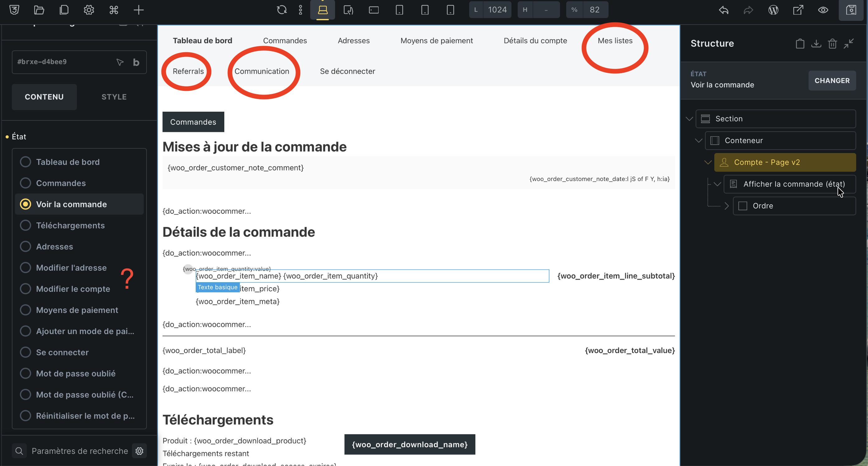The image size is (868, 466).
Task: Select the Modifier l'adresse state radio
Action: tap(25, 268)
